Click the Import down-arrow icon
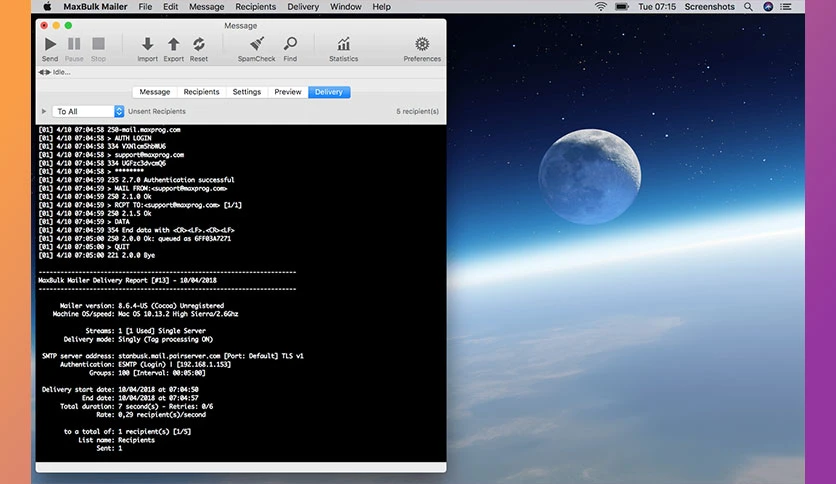Viewport: 836px width, 484px height. 148,44
